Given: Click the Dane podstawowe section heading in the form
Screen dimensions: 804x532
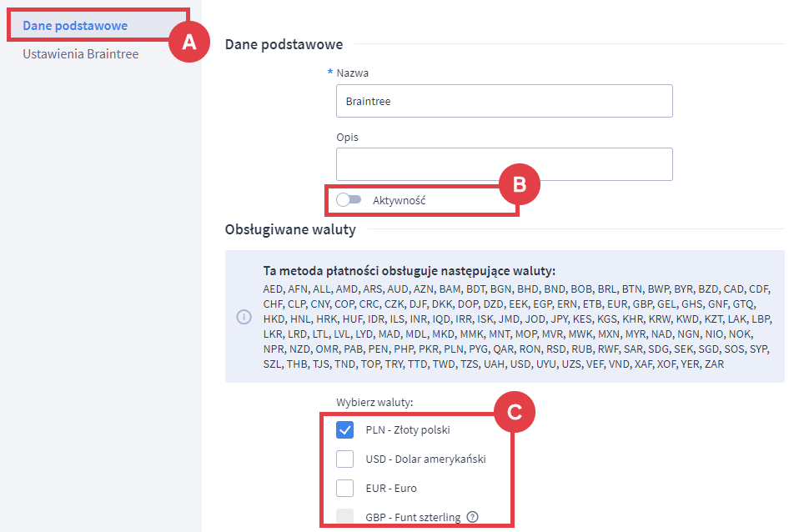Looking at the screenshot, I should (284, 44).
